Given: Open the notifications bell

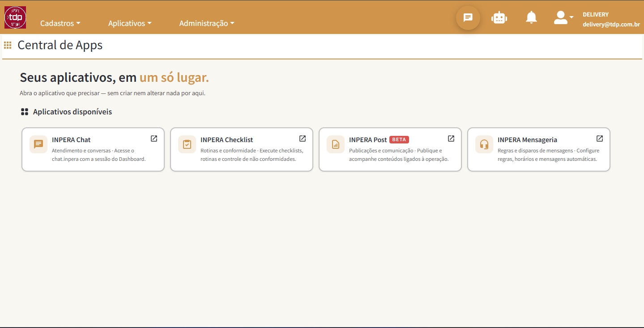Looking at the screenshot, I should pyautogui.click(x=531, y=17).
